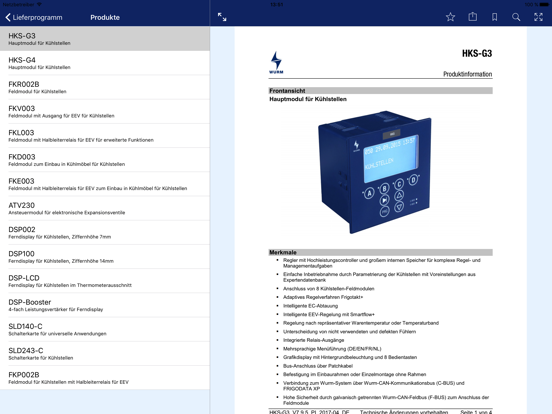This screenshot has width=552, height=414.
Task: Select SLD243-C Schalterkarte entry
Action: [105, 354]
